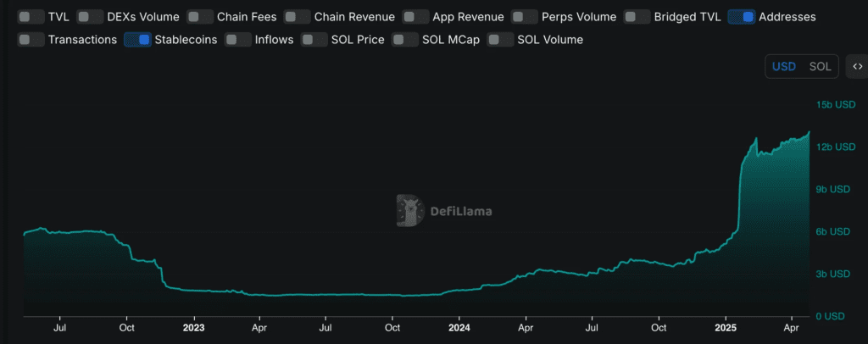Click the DefiLlama watermark logo
The image size is (868, 344).
pos(444,211)
